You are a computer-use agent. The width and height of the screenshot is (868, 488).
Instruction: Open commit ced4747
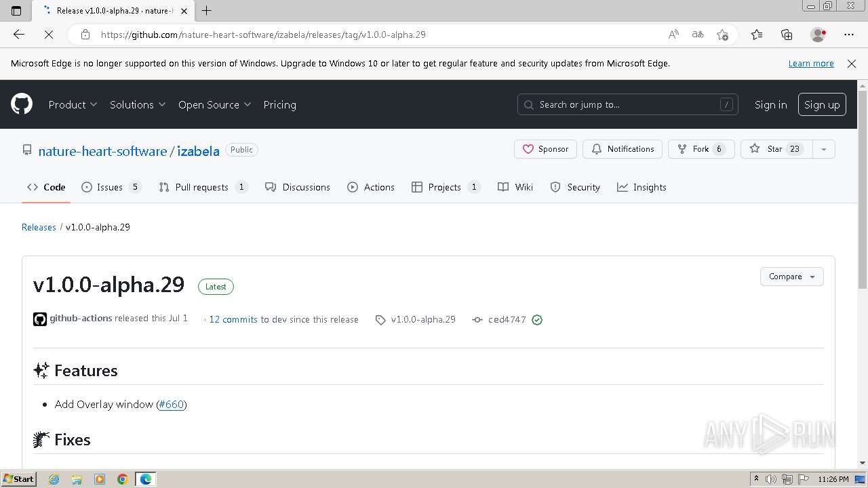click(x=507, y=320)
